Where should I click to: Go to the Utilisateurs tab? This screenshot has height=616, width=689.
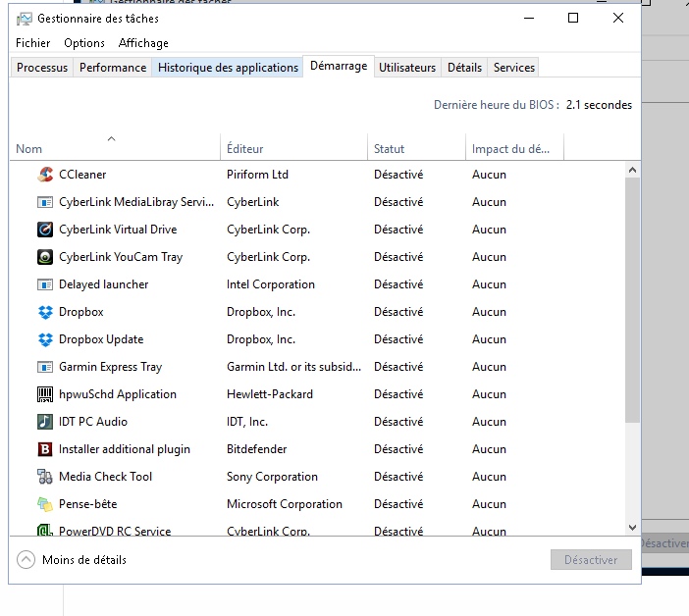coord(407,68)
